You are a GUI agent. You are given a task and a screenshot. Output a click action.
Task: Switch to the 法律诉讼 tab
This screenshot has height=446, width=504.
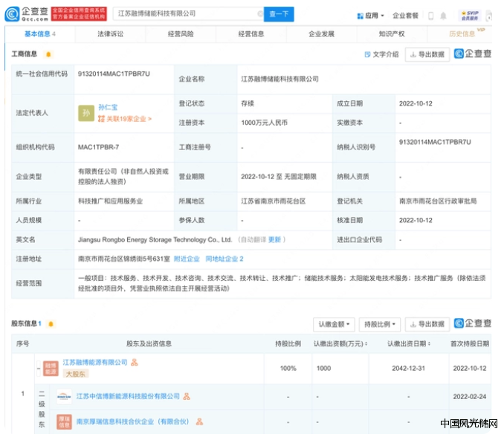(110, 33)
